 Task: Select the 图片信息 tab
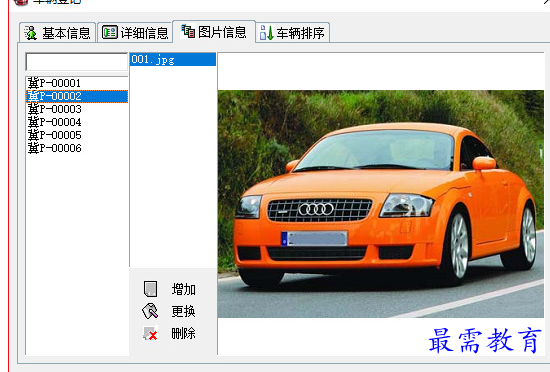(214, 32)
